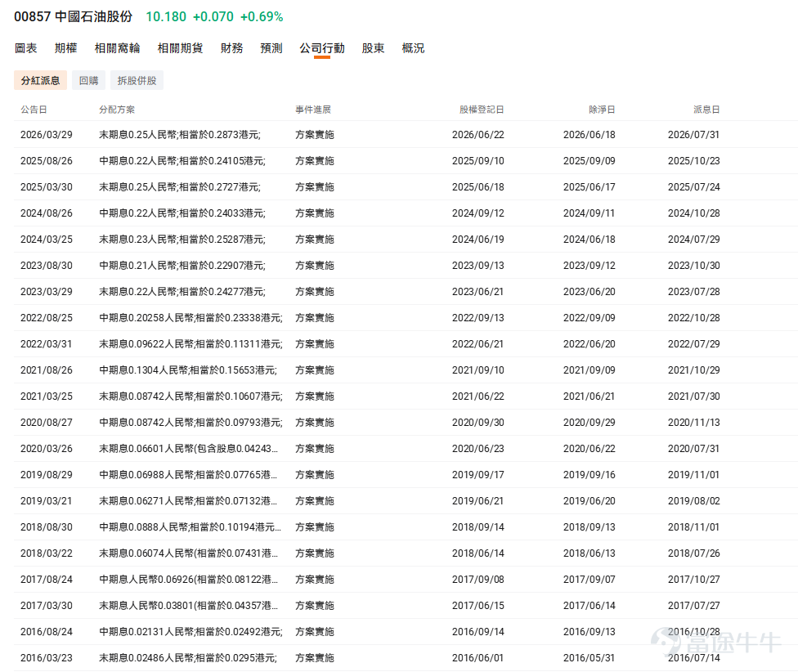Click the 股權登記日 column header

[482, 110]
